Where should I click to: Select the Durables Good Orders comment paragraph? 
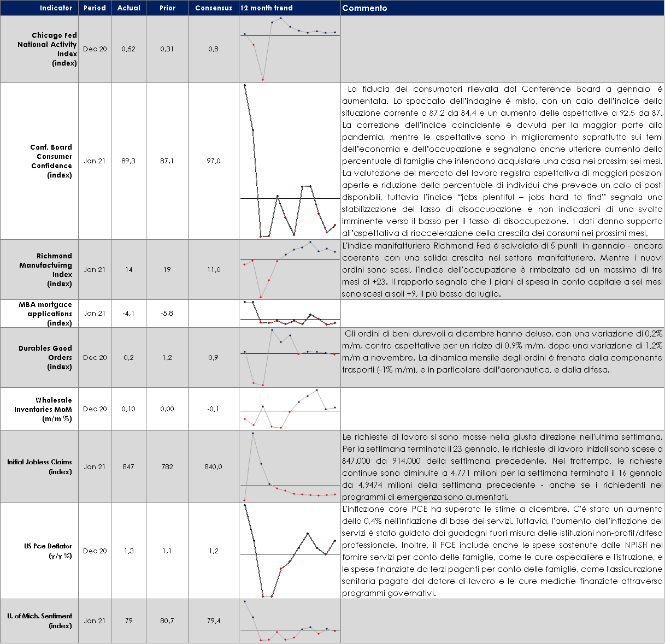[x=502, y=352]
